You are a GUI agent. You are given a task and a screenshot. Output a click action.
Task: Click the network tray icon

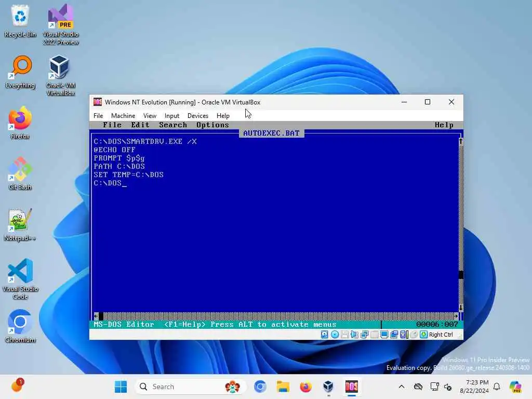click(x=434, y=387)
